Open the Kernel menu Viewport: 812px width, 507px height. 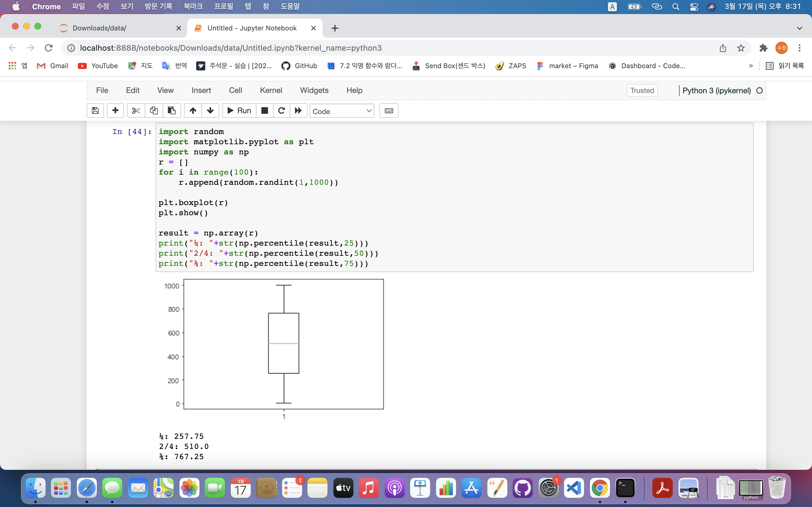271,90
